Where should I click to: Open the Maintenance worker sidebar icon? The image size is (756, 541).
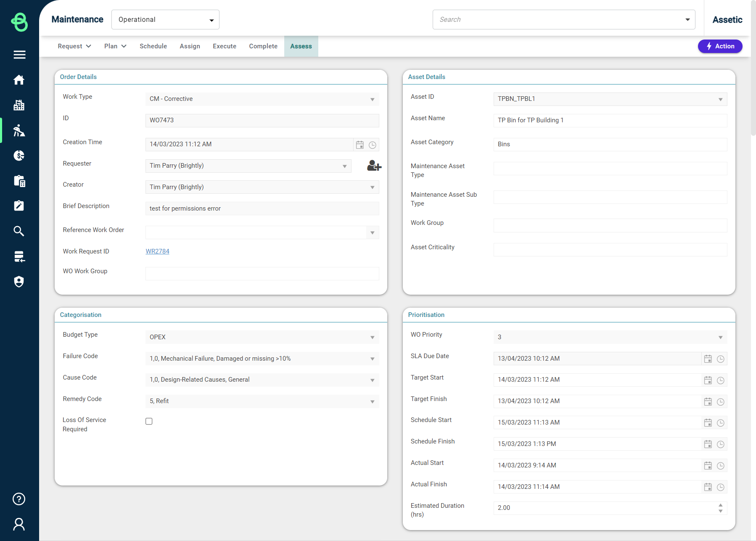pyautogui.click(x=19, y=131)
